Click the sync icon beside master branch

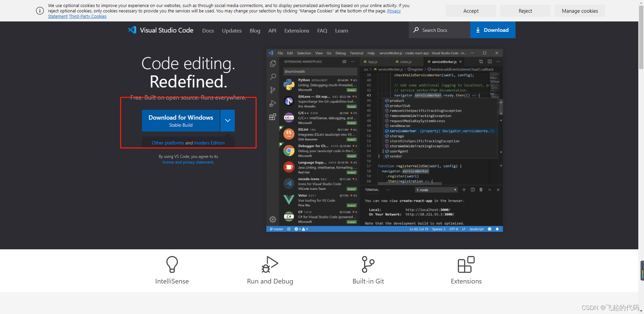coord(289,229)
